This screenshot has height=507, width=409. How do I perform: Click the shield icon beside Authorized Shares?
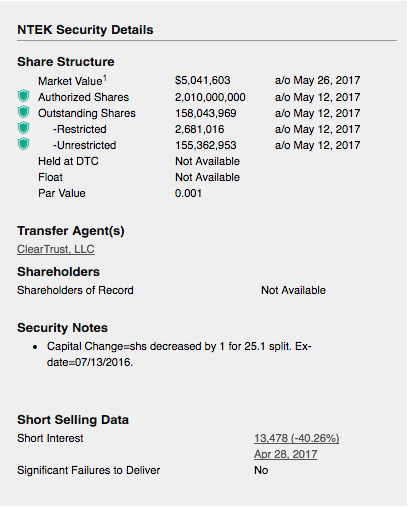[23, 96]
